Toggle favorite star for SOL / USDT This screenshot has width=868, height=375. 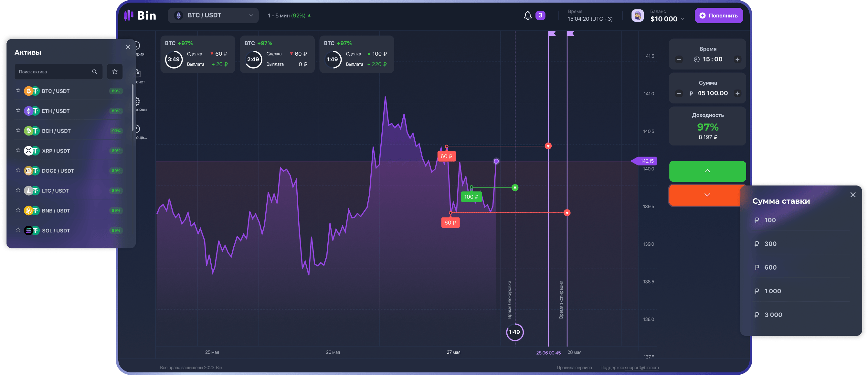[18, 230]
